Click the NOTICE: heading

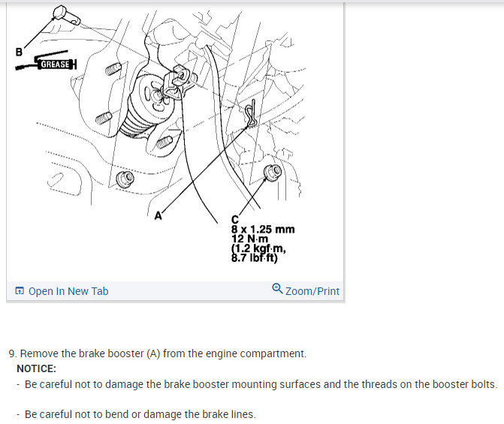(x=36, y=368)
